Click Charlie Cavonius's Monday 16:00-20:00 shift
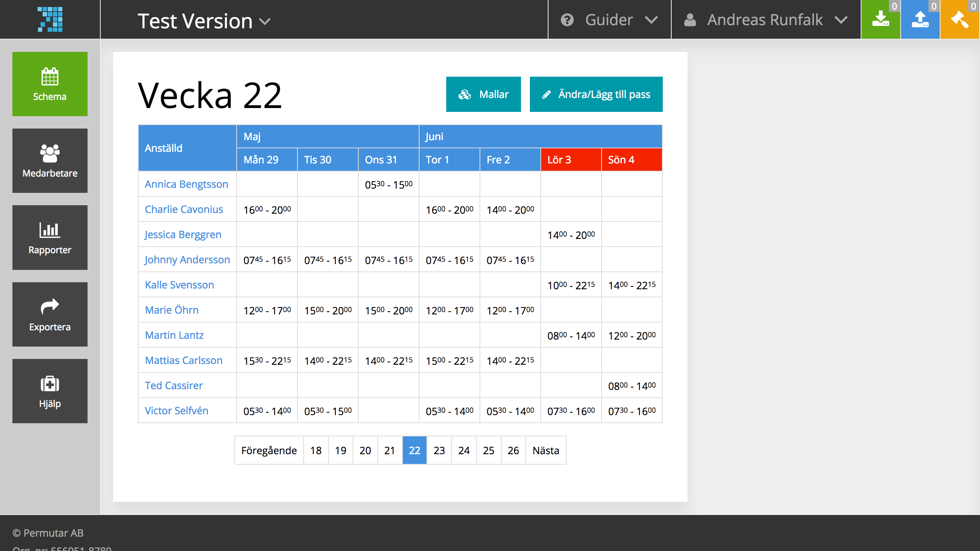The height and width of the screenshot is (551, 980). (267, 209)
